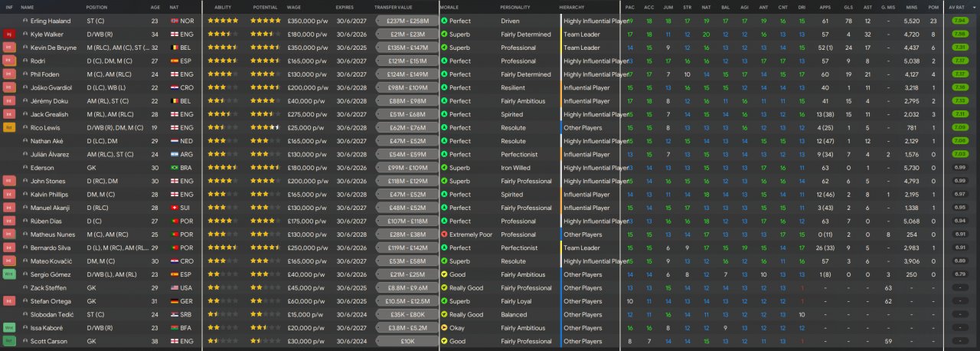Click Ederson's £99M - £109M transfer value

coord(407,168)
